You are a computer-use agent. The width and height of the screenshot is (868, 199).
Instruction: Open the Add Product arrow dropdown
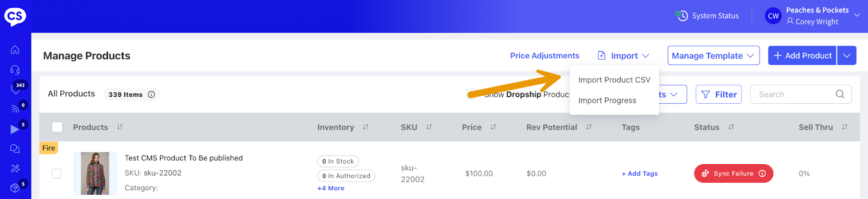pos(847,55)
